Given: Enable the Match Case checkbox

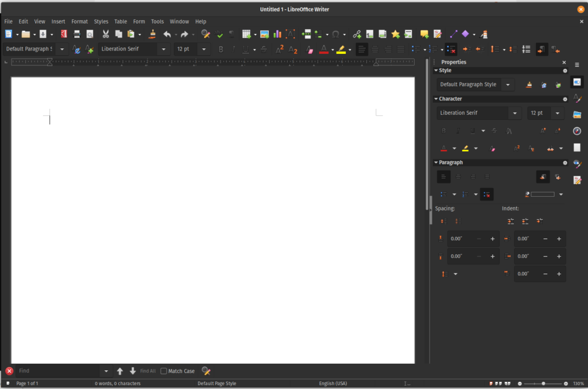Looking at the screenshot, I should pos(164,371).
